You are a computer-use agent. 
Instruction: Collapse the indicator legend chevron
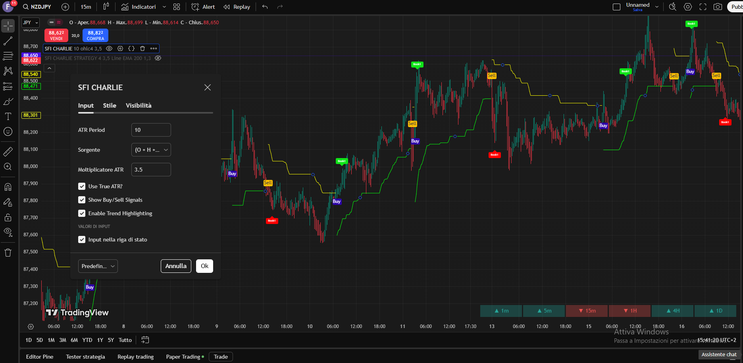pos(50,68)
